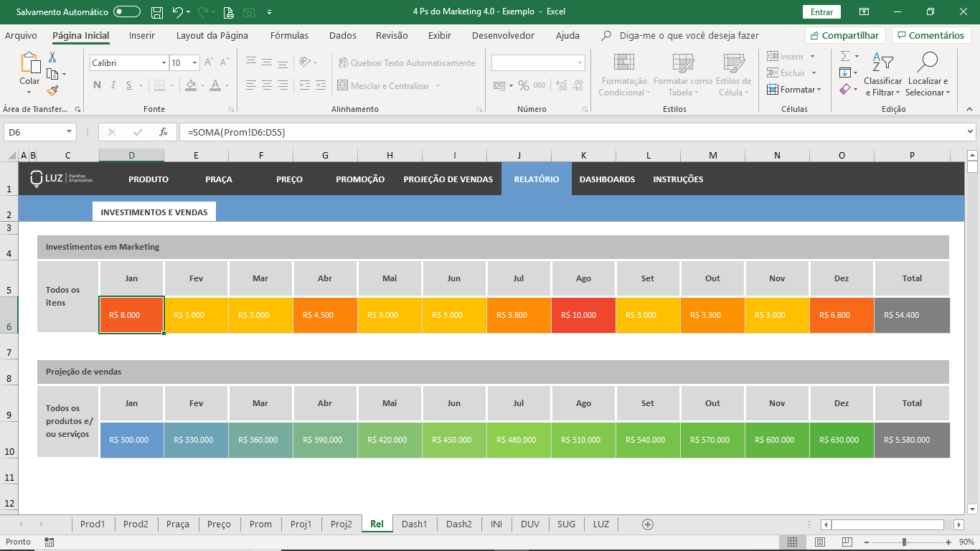
Task: Click the Fill down arrow icon
Action: point(845,72)
